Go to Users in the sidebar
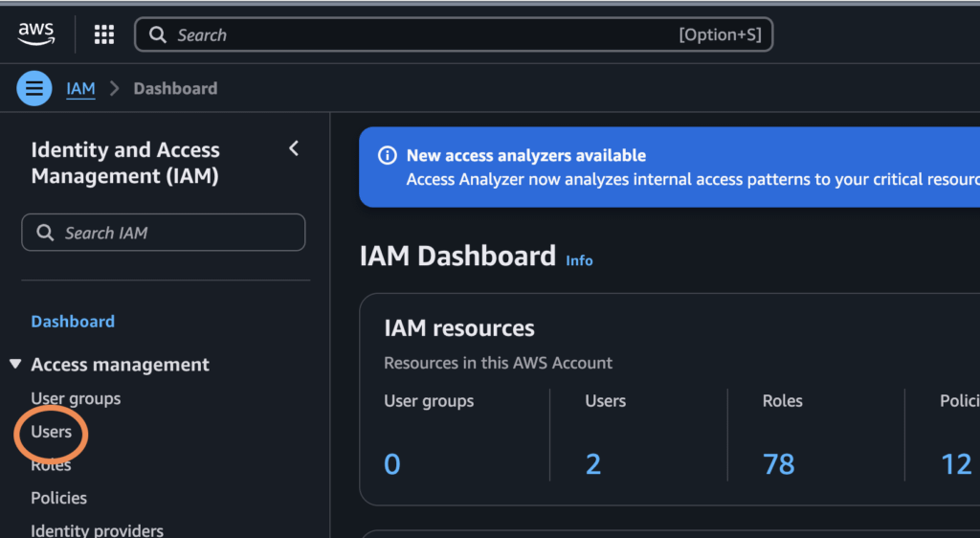The image size is (980, 538). click(x=52, y=432)
